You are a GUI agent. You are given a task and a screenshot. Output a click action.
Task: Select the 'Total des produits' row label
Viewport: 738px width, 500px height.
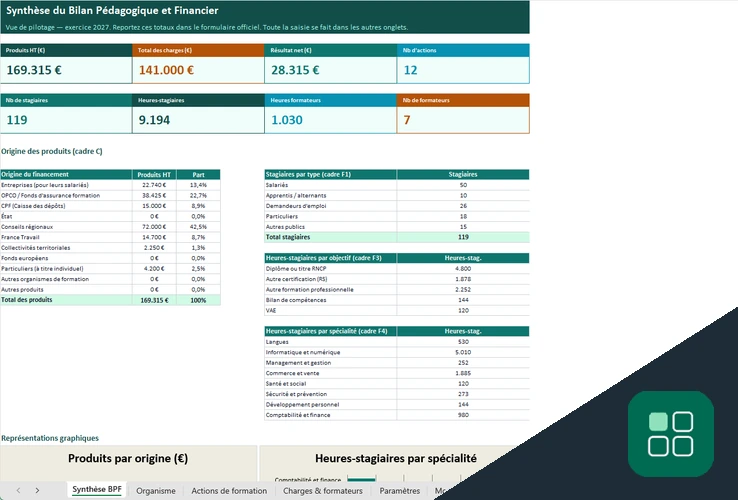(x=26, y=300)
